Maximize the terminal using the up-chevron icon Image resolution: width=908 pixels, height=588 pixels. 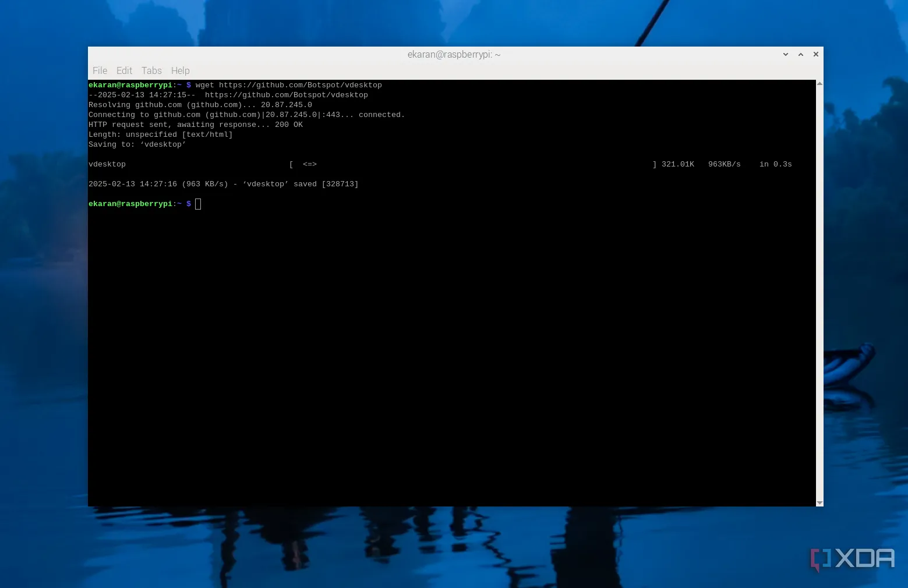(800, 54)
